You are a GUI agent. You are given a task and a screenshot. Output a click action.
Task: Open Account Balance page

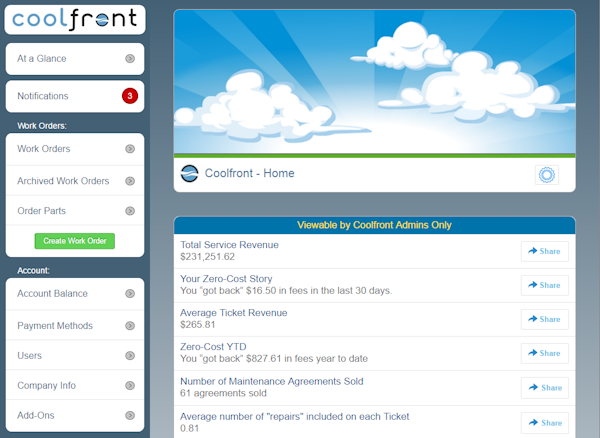click(75, 293)
